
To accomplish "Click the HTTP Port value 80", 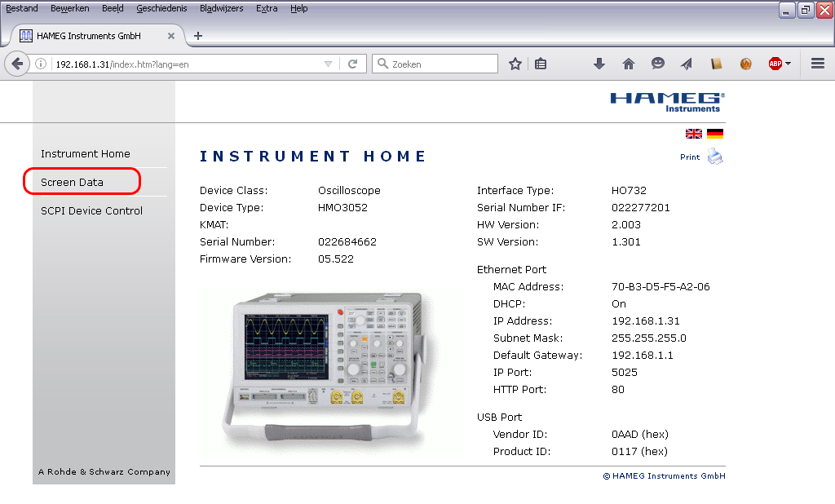I will (x=618, y=390).
